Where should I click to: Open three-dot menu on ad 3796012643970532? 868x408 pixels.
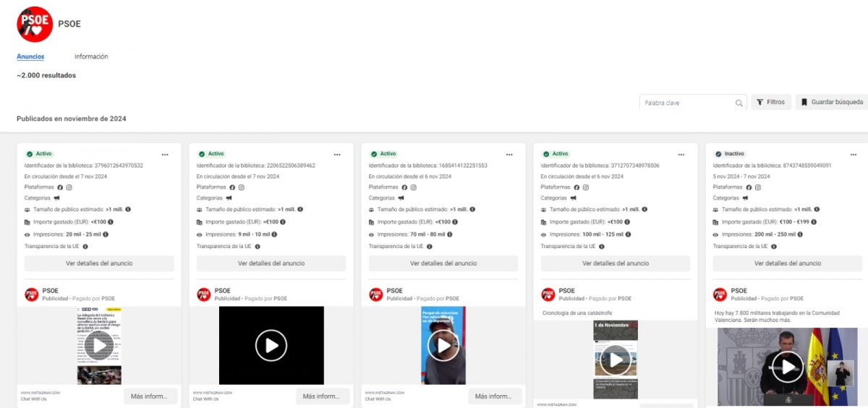point(165,154)
